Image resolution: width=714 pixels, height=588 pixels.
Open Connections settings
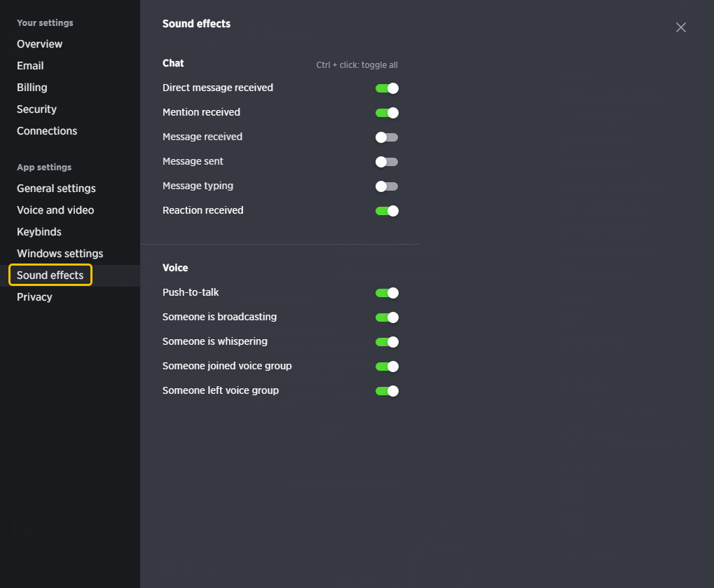[47, 131]
